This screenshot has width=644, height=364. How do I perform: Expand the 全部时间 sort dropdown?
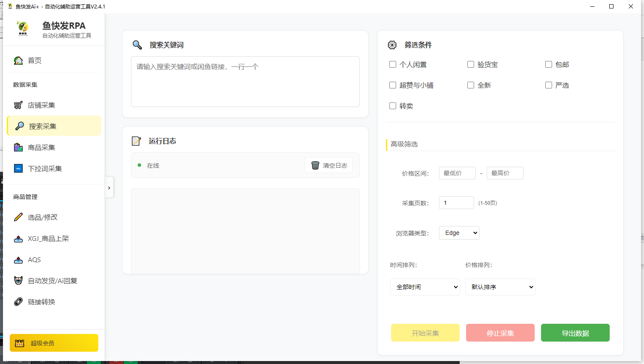(425, 287)
